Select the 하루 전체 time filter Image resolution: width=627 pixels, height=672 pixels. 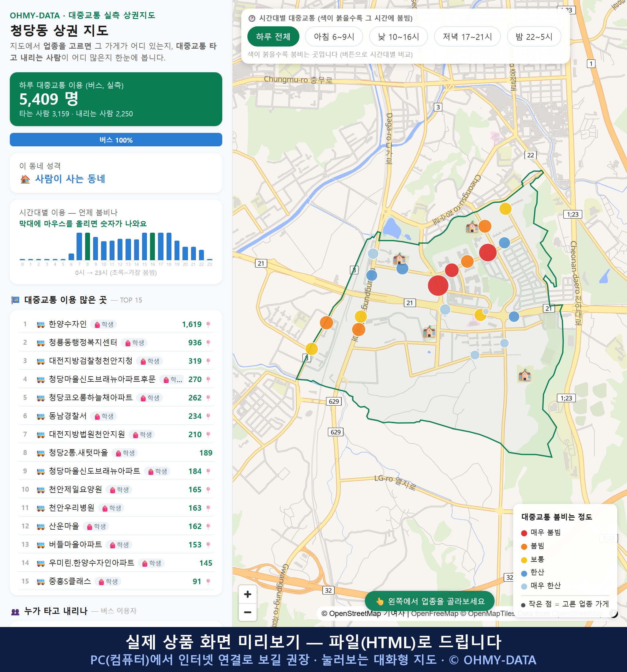[x=273, y=36]
